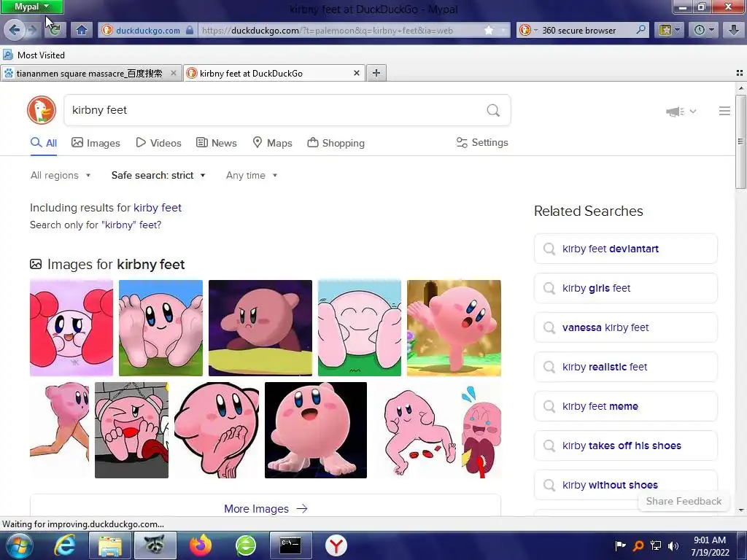Open the green 360 browser taskbar icon

[x=246, y=545]
